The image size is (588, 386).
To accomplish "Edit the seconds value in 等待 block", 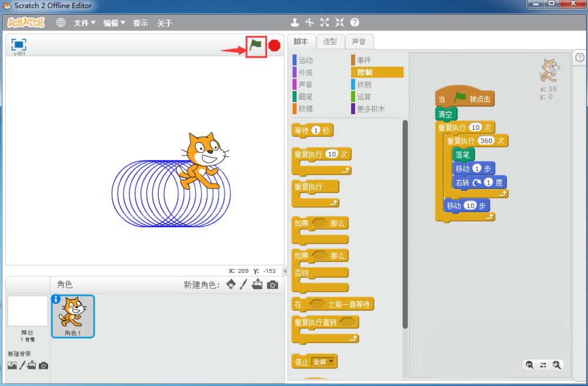I will [x=316, y=131].
